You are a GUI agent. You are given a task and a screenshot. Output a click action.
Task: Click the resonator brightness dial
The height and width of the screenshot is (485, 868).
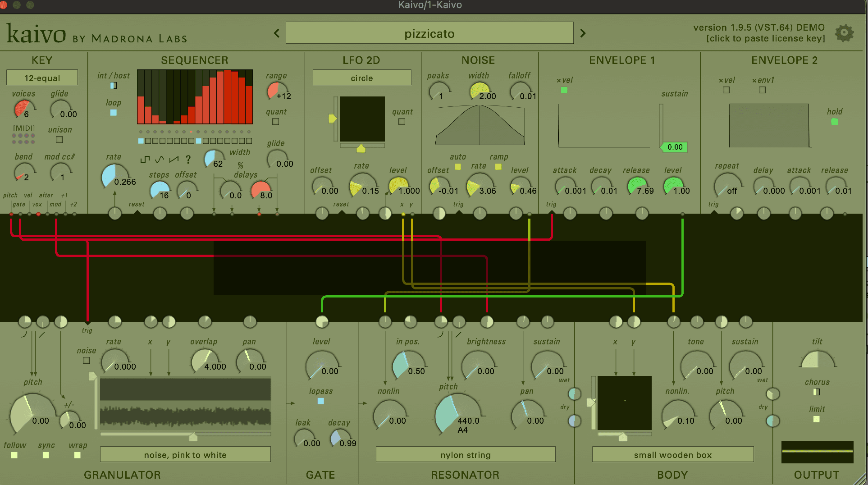point(478,366)
